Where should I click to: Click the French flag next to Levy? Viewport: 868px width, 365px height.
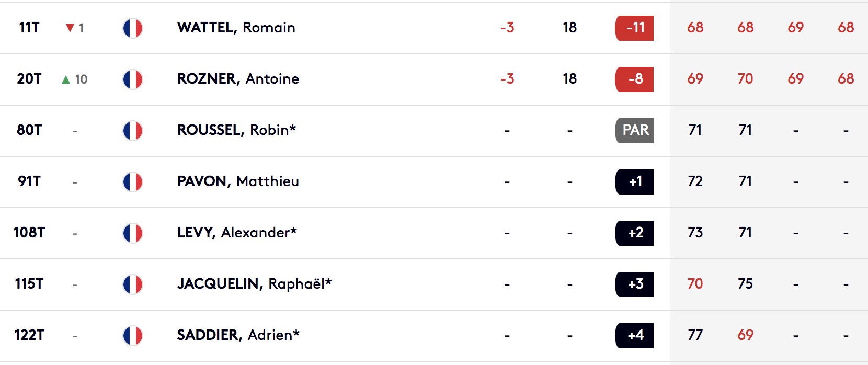click(133, 233)
